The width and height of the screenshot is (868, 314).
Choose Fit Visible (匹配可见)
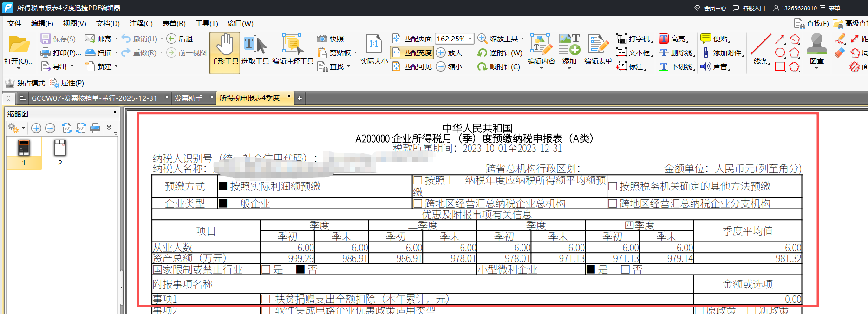coord(412,66)
